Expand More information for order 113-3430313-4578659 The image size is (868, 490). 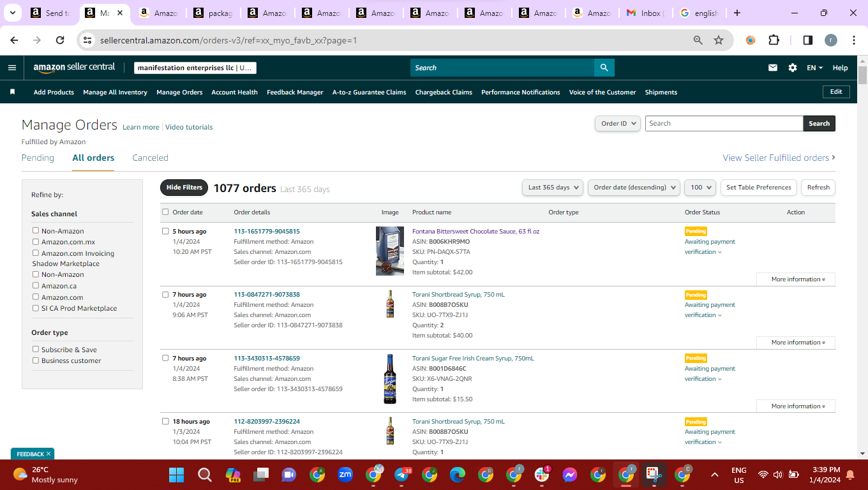tap(796, 406)
